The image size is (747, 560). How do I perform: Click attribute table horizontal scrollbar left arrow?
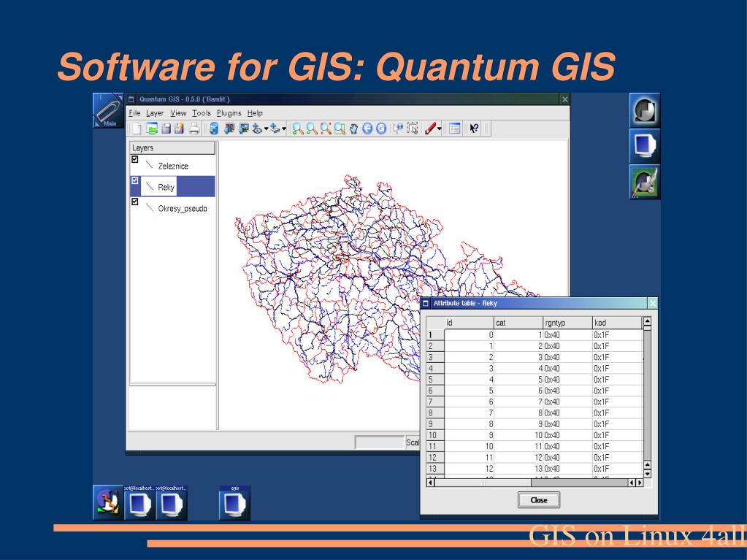(430, 483)
